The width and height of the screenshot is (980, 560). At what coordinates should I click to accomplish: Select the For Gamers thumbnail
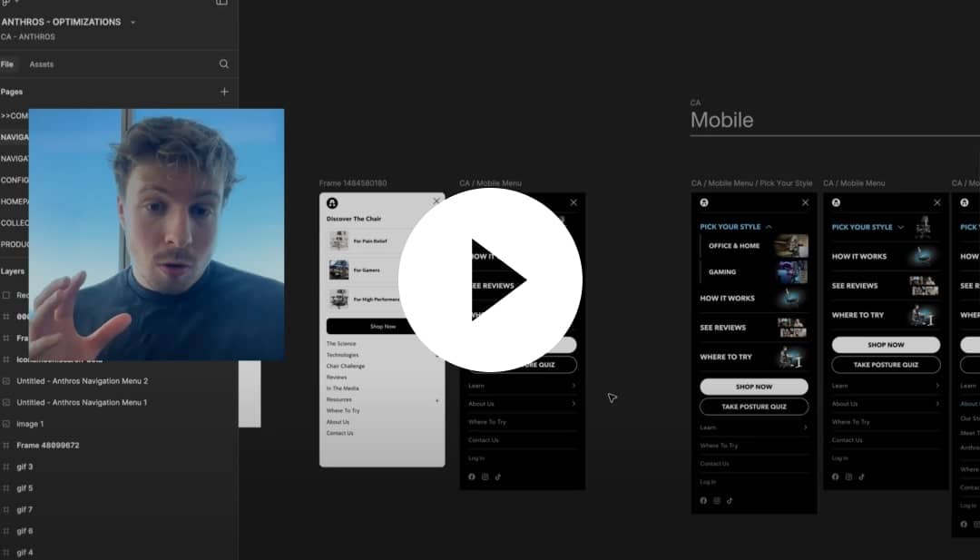338,270
